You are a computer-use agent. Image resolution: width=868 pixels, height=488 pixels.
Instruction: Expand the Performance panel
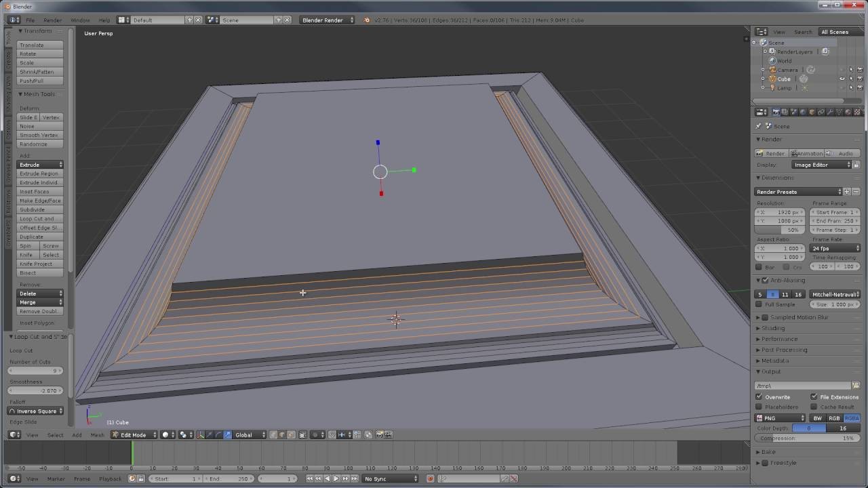(779, 339)
